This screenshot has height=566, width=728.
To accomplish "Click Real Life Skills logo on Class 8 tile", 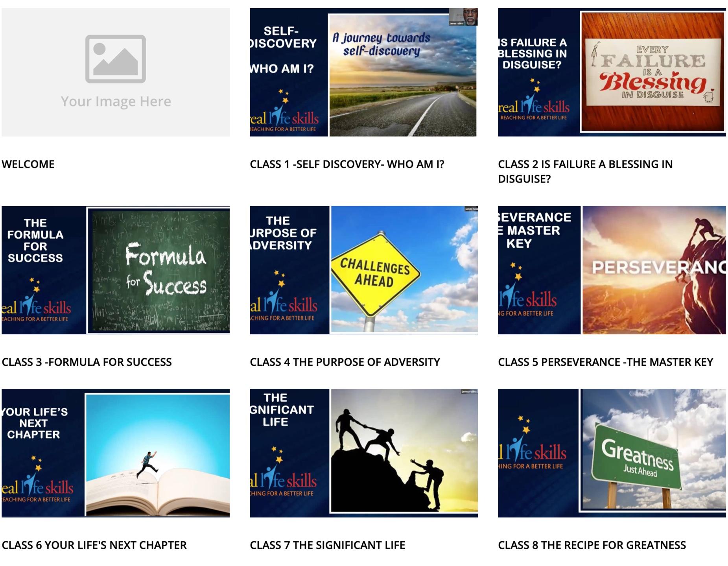I will 532,442.
